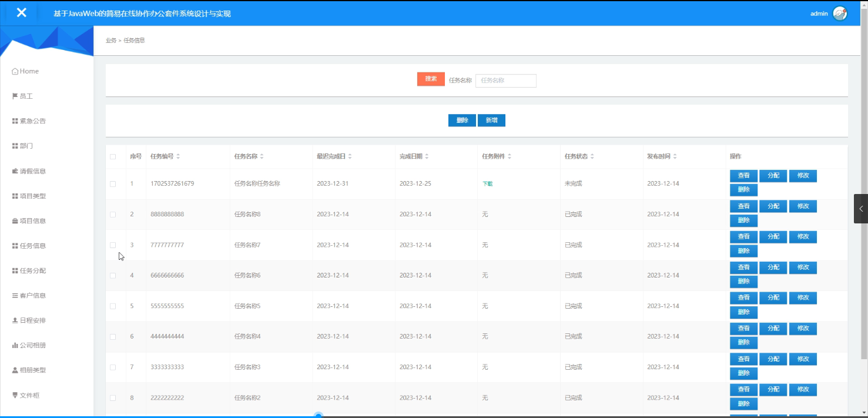Tick the checkbox for row 1
This screenshot has height=418, width=868.
point(114,183)
